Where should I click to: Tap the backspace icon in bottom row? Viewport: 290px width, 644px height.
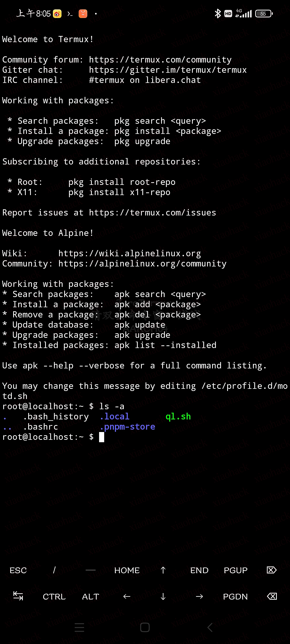pyautogui.click(x=272, y=596)
